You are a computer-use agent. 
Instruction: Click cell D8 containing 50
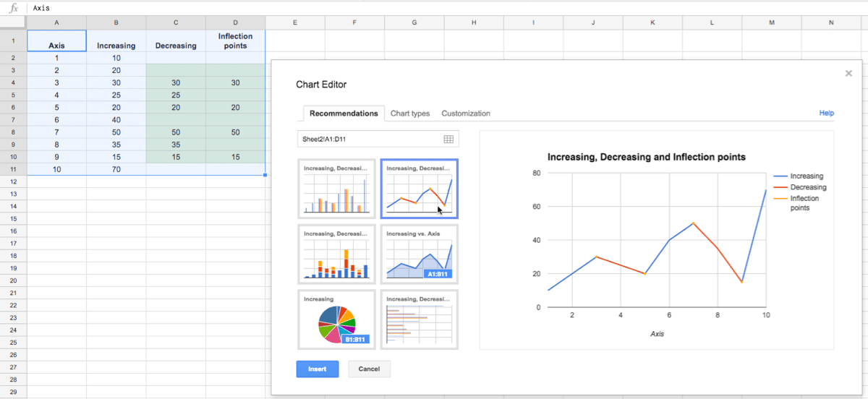235,132
